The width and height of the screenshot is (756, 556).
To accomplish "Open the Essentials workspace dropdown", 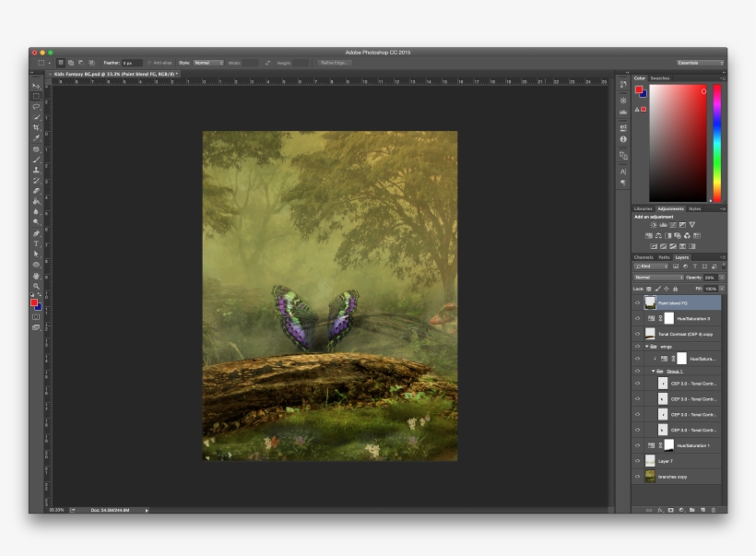I will click(x=700, y=63).
